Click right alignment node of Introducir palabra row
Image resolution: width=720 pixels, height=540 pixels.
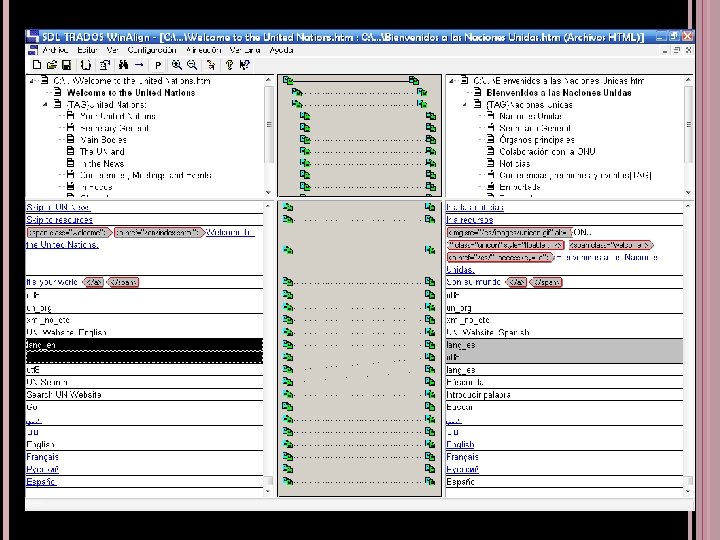pyautogui.click(x=430, y=394)
